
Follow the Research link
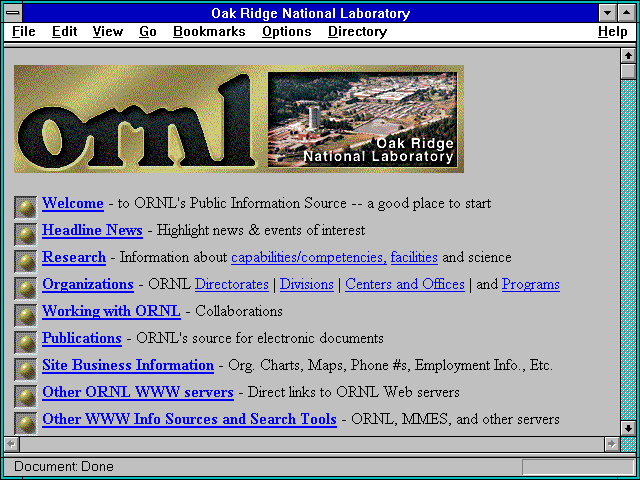tap(74, 257)
